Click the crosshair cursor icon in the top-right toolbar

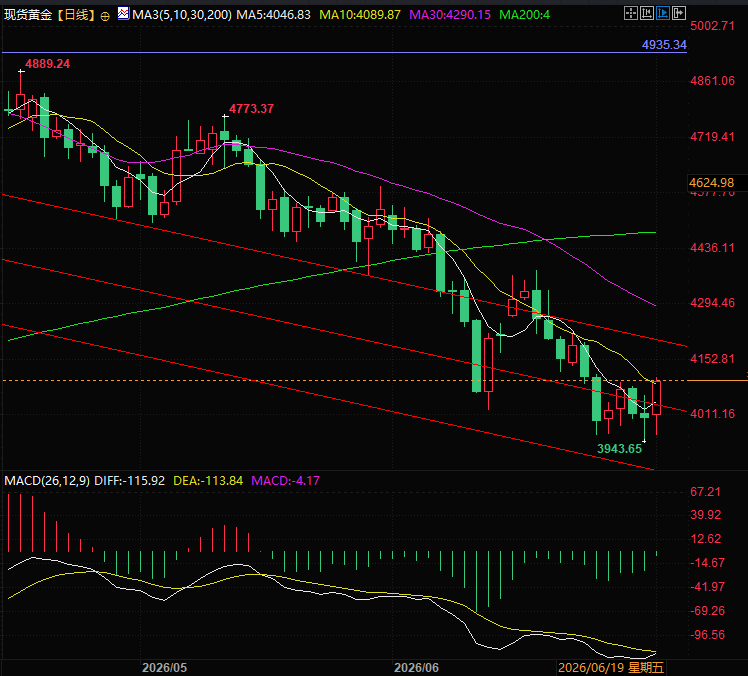coord(631,13)
